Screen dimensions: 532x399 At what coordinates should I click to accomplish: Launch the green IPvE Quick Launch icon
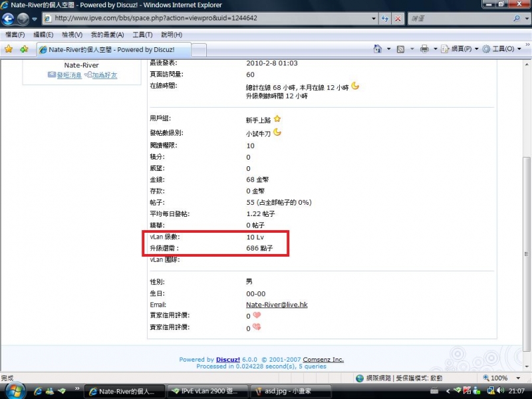pos(61,391)
